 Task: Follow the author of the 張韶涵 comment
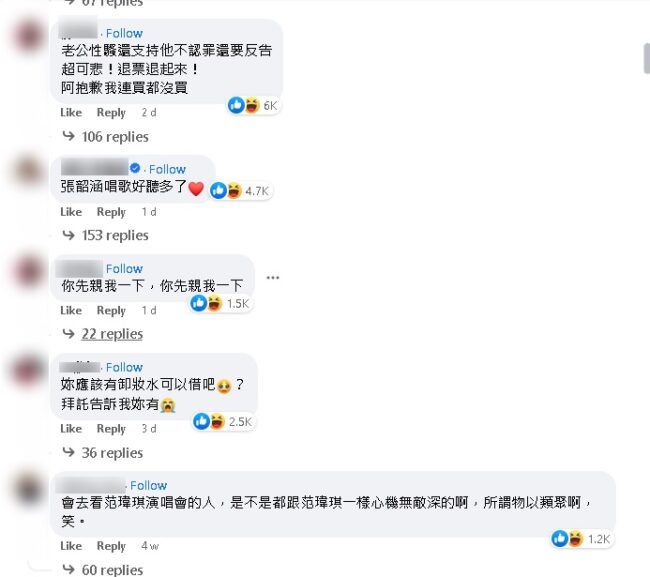(167, 169)
